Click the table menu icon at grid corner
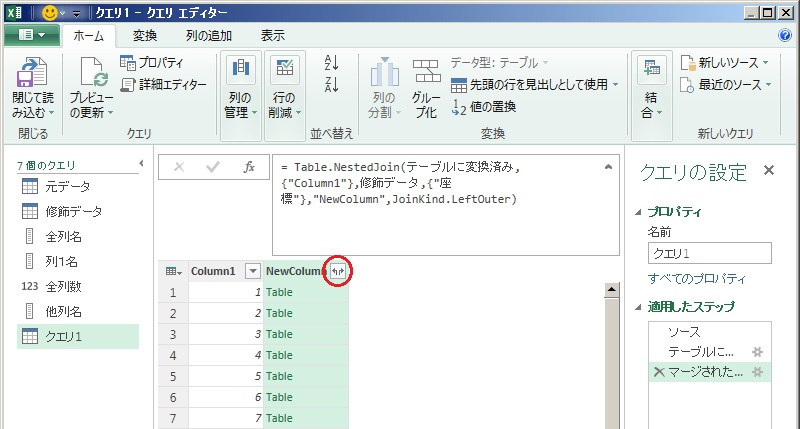 (x=173, y=271)
